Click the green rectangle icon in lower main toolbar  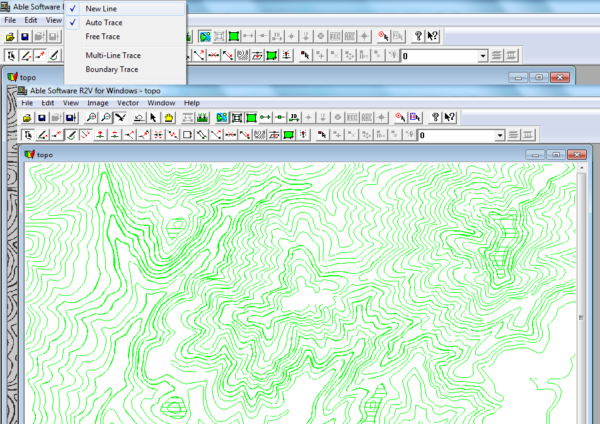(251, 118)
